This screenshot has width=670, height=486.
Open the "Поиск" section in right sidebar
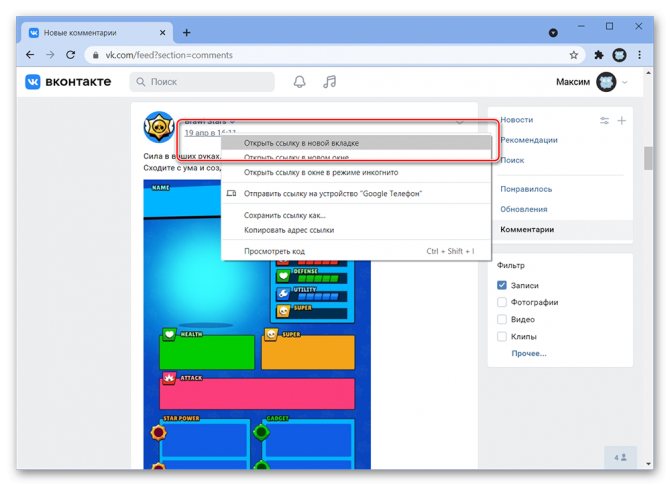[512, 160]
